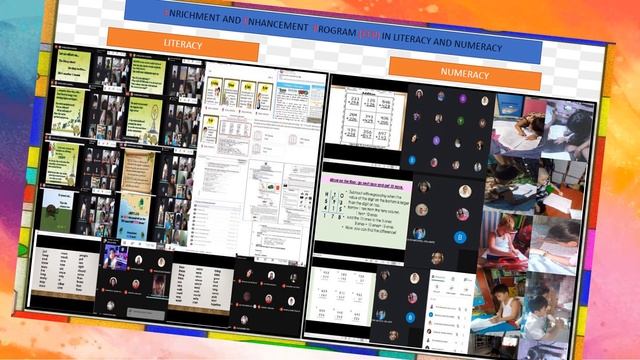The width and height of the screenshot is (640, 360).
Task: Click the participants list panel in Numeracy
Action: click(x=449, y=311)
